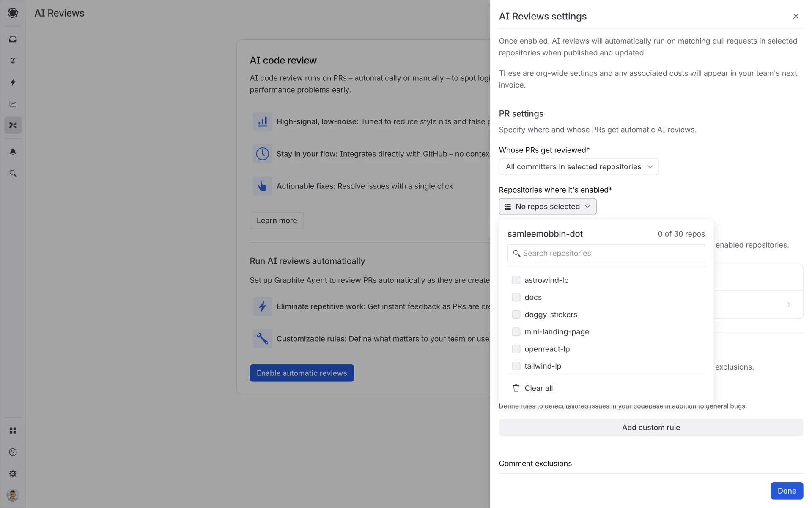The height and width of the screenshot is (508, 812).
Task: Check the astrowind-lp repository
Action: 516,280
